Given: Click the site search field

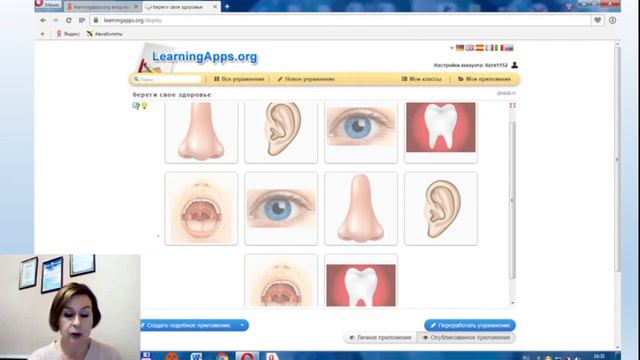Looking at the screenshot, I should pyautogui.click(x=167, y=79).
